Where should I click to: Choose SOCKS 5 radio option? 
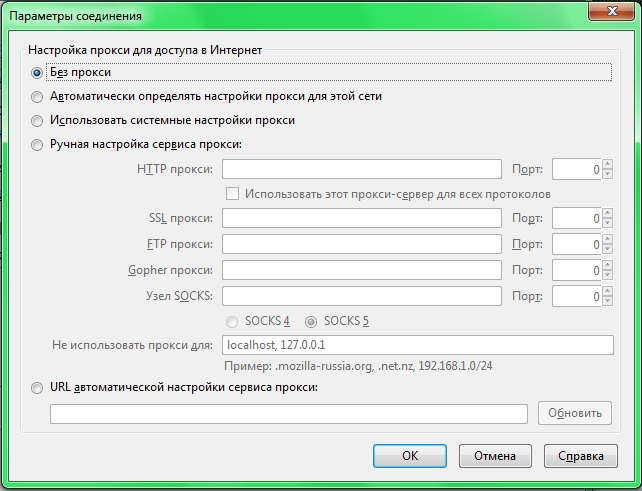pyautogui.click(x=311, y=322)
